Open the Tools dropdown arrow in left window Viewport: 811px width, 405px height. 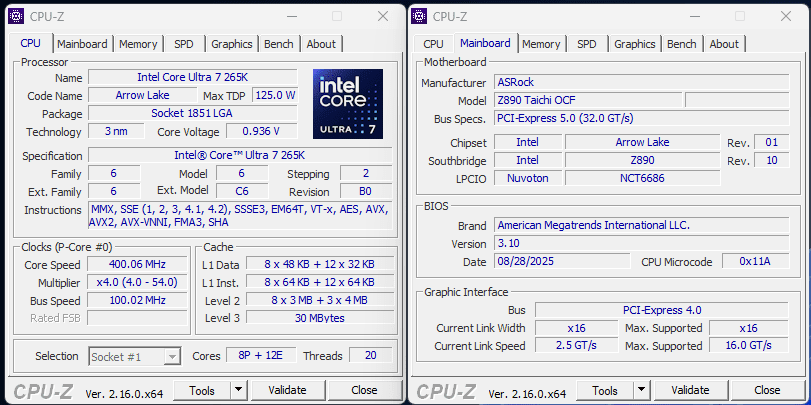pos(238,390)
